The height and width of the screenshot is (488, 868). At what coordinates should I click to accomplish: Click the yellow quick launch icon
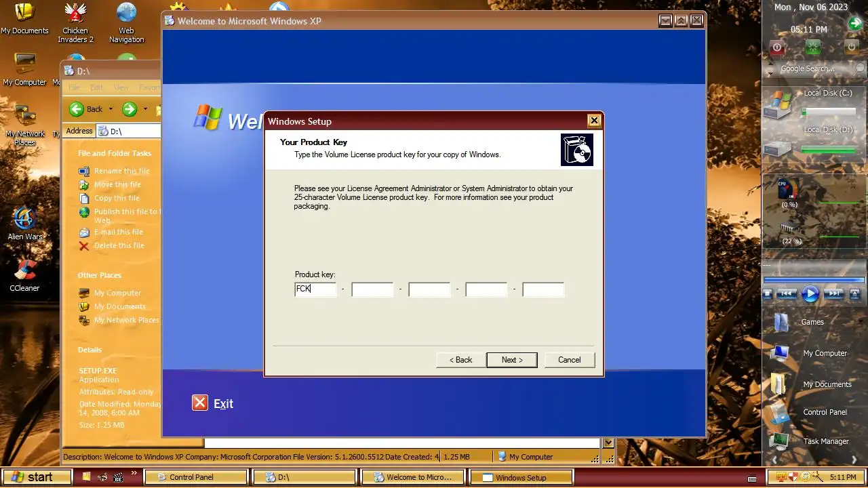87,476
